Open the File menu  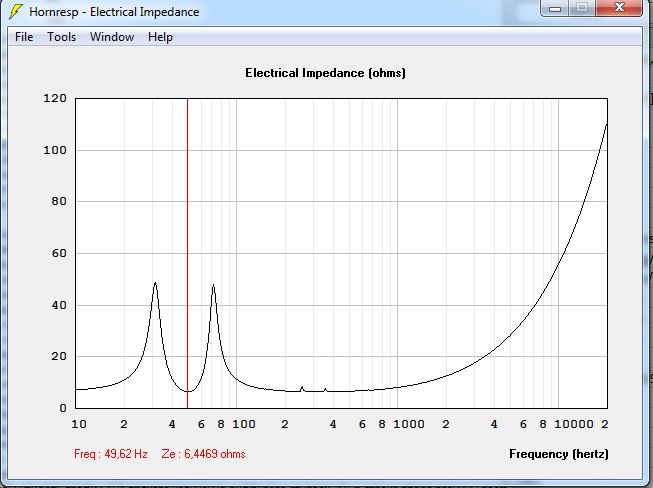pyautogui.click(x=24, y=37)
